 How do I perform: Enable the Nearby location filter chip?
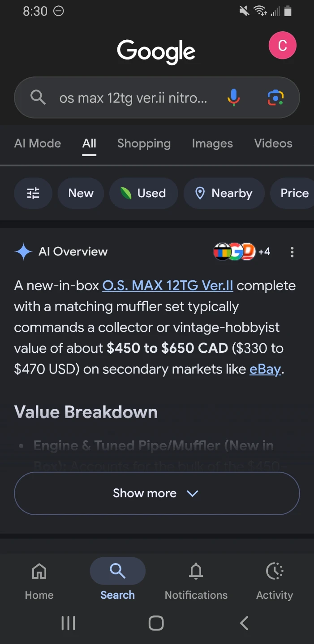pos(224,193)
